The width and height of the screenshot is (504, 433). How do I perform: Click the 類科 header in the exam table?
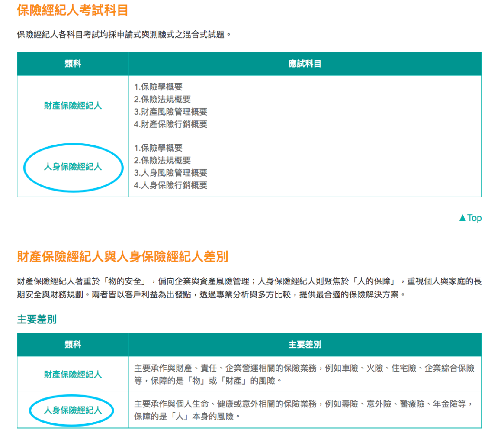click(73, 64)
